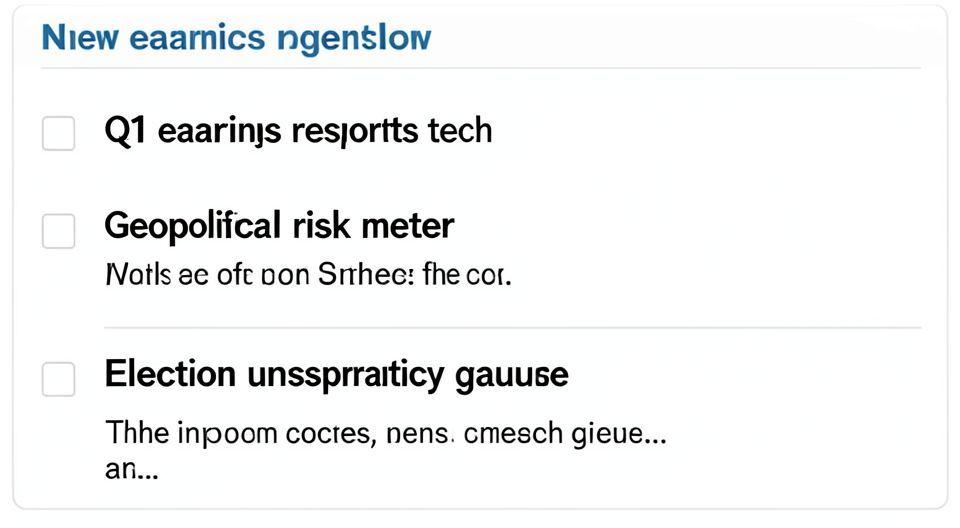The width and height of the screenshot is (960, 528).
Task: Click the description under Geopolitical risk meter
Action: [x=308, y=274]
